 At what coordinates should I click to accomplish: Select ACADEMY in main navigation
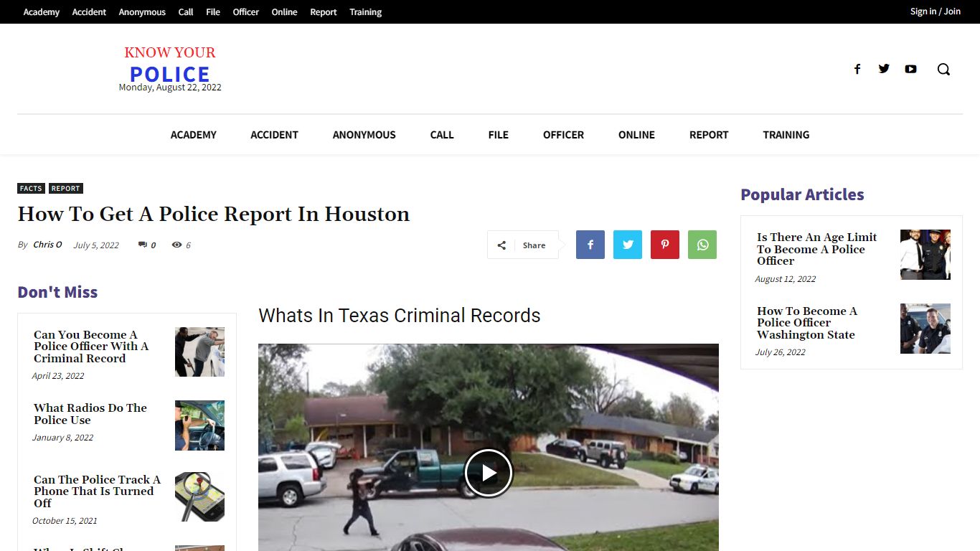[x=194, y=134]
